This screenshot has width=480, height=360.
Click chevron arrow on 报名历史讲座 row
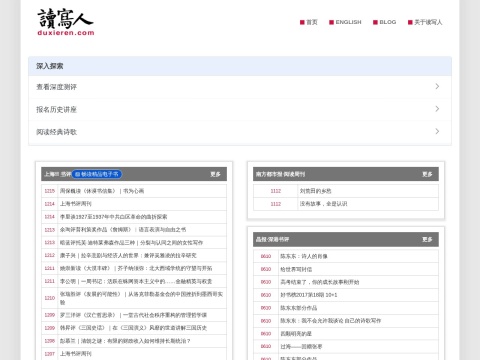coord(437,109)
